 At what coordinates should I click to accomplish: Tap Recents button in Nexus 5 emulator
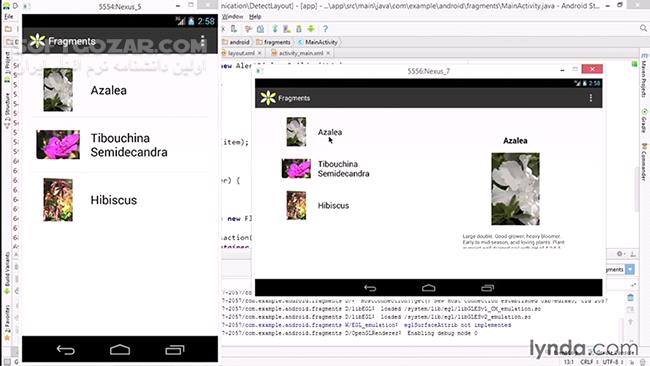[x=175, y=350]
